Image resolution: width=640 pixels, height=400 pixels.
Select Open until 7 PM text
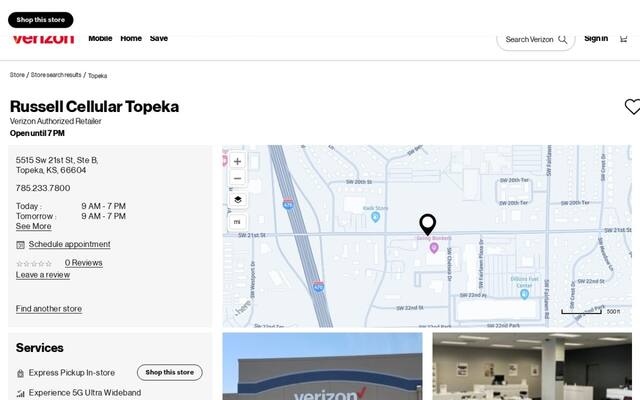[37, 133]
